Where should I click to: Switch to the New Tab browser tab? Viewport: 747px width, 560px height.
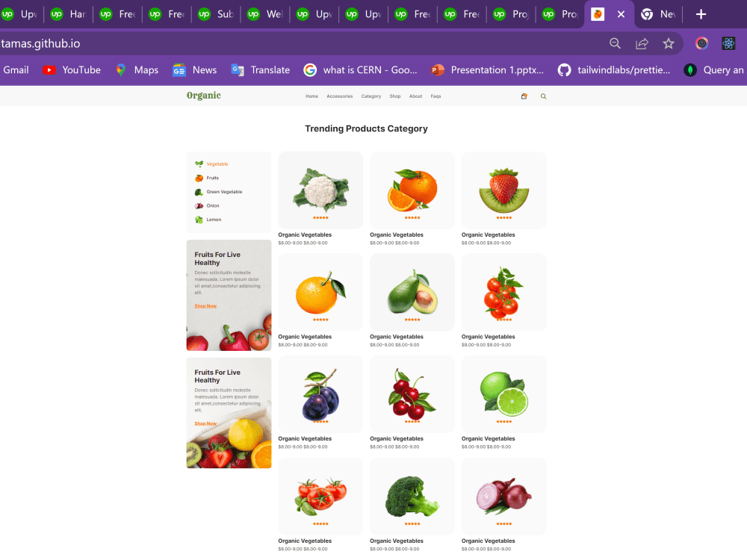tap(658, 14)
